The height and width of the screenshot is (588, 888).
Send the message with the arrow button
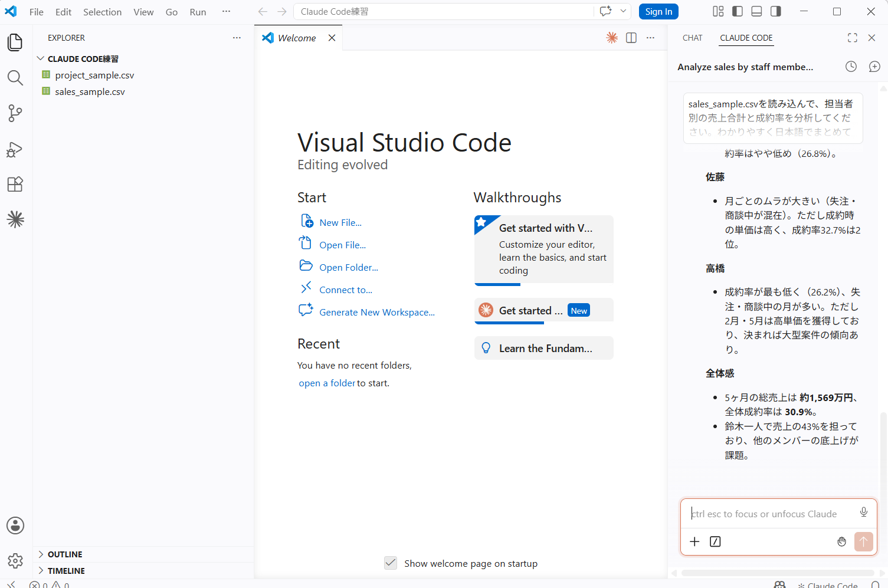pos(863,541)
